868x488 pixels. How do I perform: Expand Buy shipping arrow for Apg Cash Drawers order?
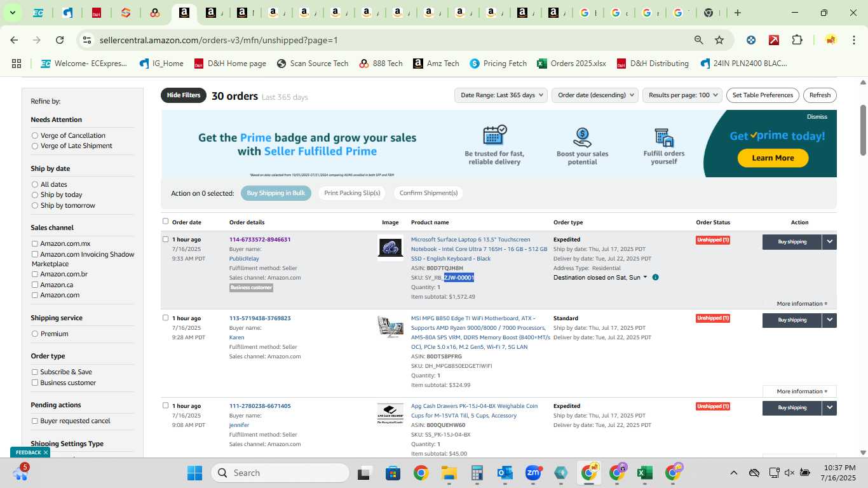pos(829,408)
